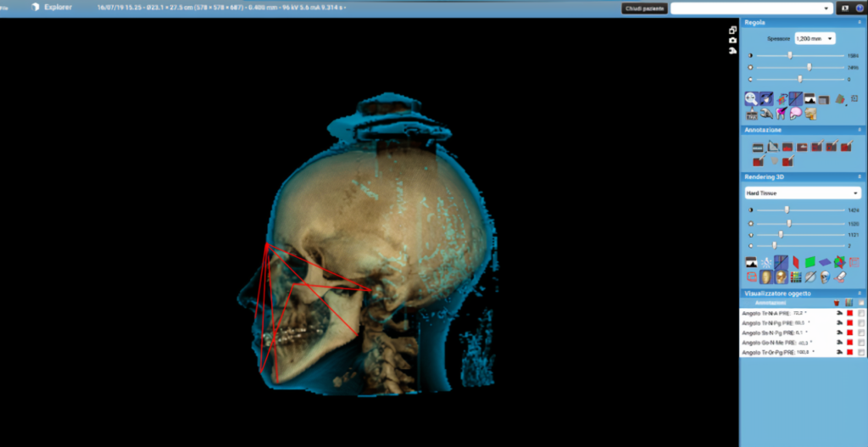Select the soft tissue face rendering icon
This screenshot has height=447, width=868.
tap(766, 277)
